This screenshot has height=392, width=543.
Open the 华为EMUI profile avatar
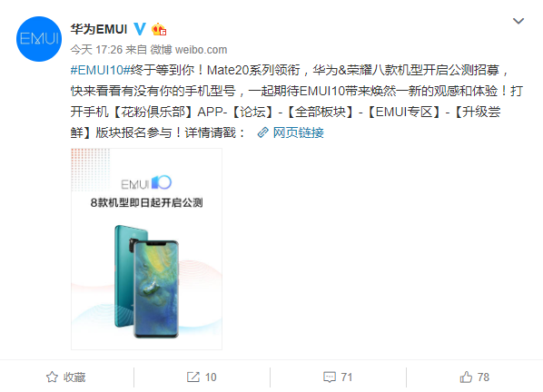click(39, 39)
